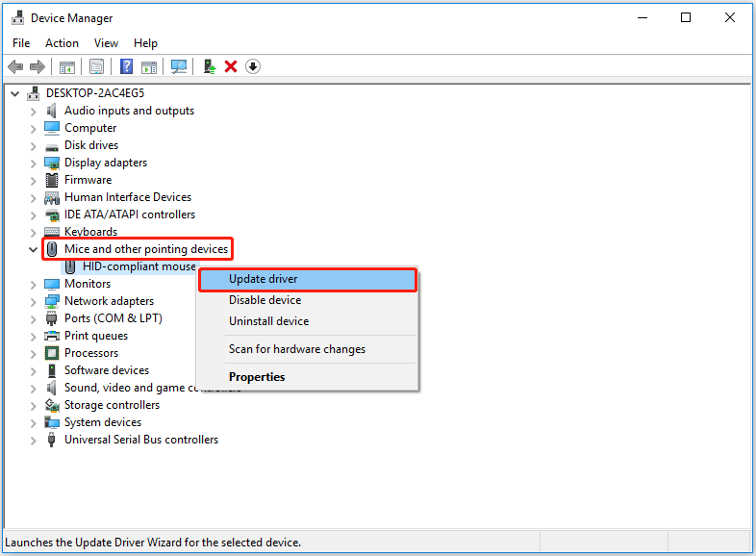Choose Disable device from context menu
756x556 pixels.
coord(308,300)
